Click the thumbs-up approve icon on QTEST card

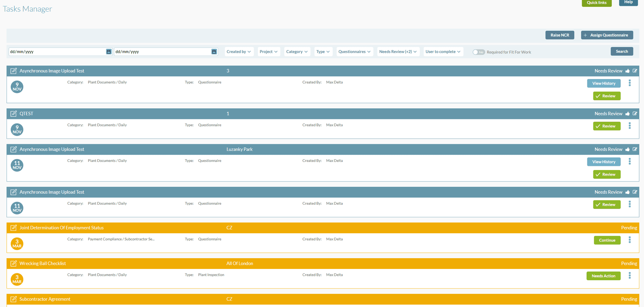pyautogui.click(x=628, y=113)
